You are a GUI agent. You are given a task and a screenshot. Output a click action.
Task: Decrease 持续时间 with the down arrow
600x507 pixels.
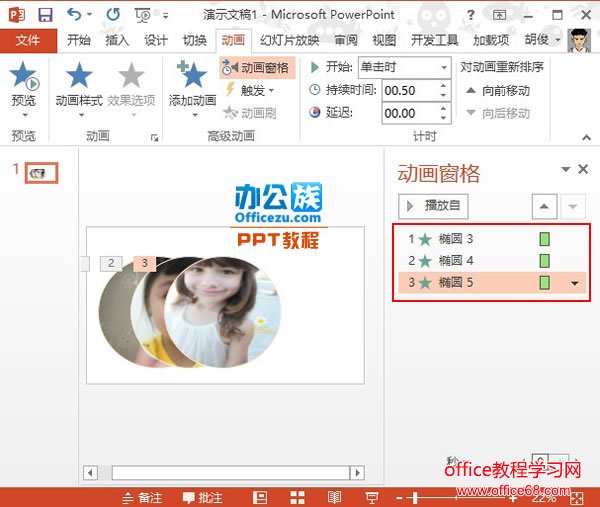(443, 95)
